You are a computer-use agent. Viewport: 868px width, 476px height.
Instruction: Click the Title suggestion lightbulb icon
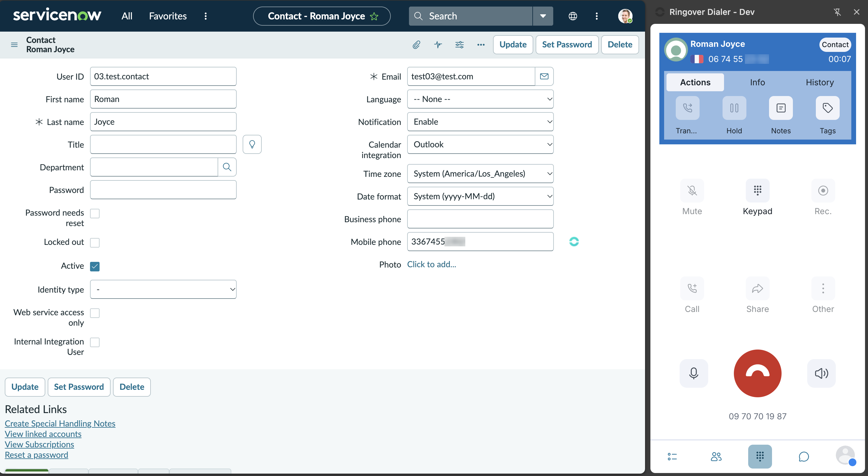point(252,145)
